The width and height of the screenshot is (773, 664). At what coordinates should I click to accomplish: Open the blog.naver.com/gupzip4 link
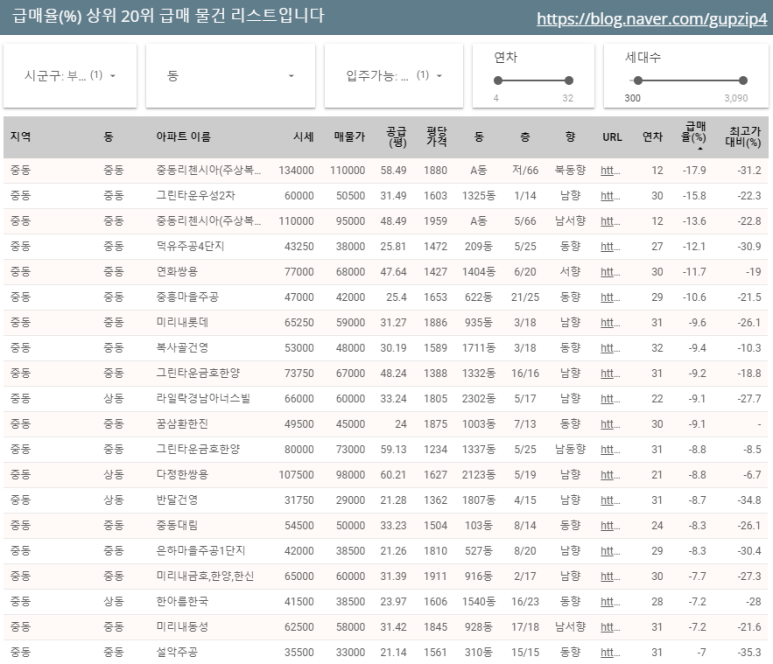coord(652,19)
